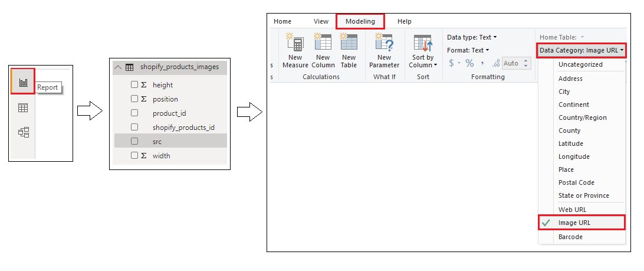Image resolution: width=644 pixels, height=271 pixels.
Task: Select Image URL from category list
Action: point(574,223)
